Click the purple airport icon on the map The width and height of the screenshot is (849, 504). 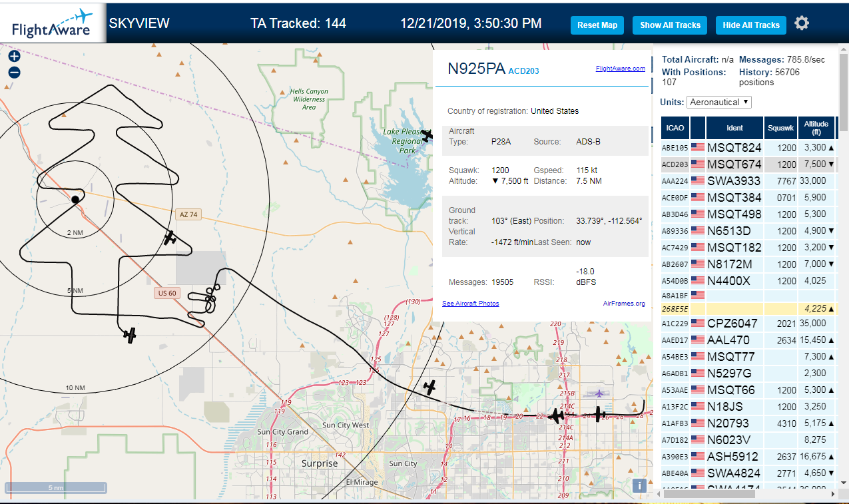pyautogui.click(x=599, y=394)
